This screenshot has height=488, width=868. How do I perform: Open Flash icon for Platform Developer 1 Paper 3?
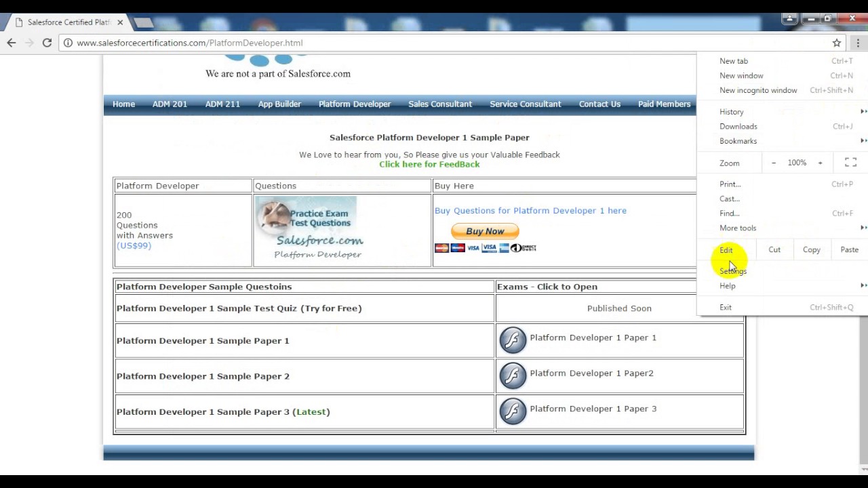[513, 411]
